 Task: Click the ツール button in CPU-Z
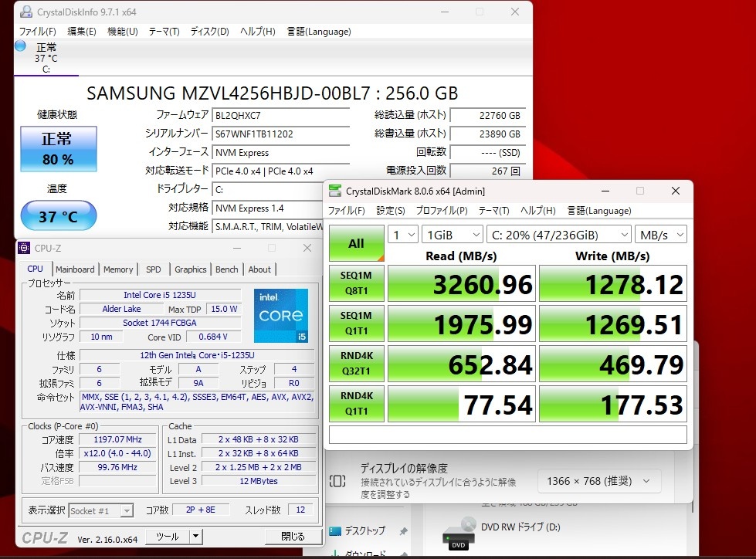tap(168, 536)
